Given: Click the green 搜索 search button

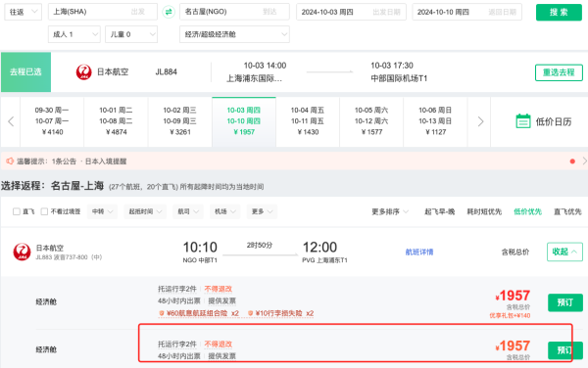Looking at the screenshot, I should click(x=559, y=12).
